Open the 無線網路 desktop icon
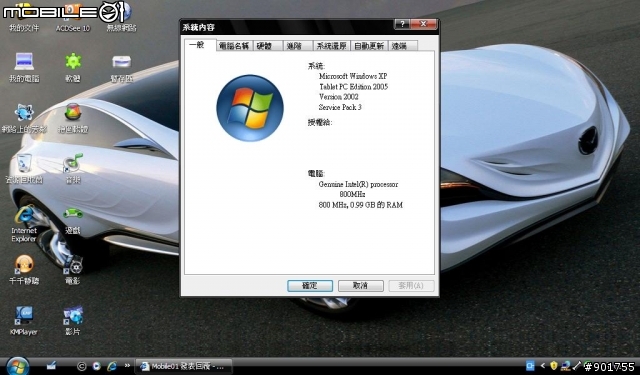The image size is (640, 375). (x=122, y=16)
